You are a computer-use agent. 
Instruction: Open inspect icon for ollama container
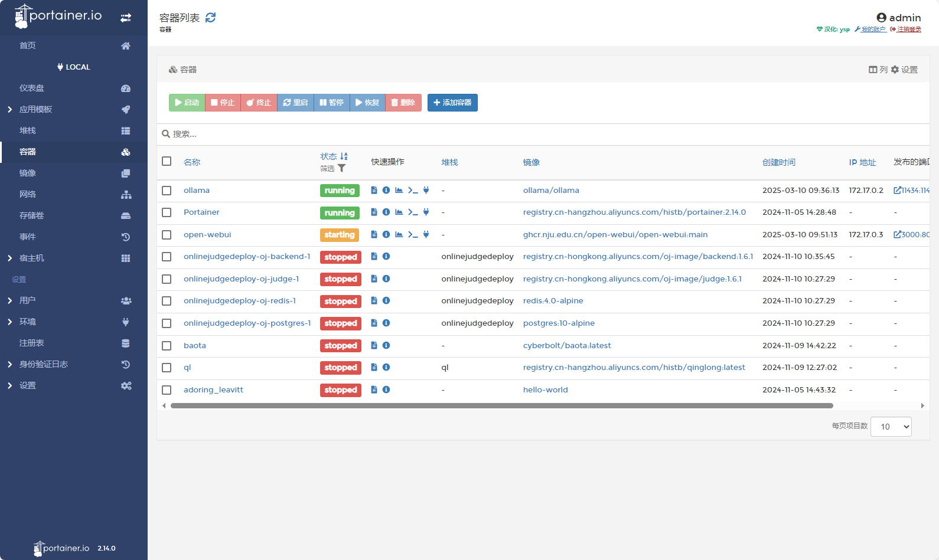tap(386, 190)
